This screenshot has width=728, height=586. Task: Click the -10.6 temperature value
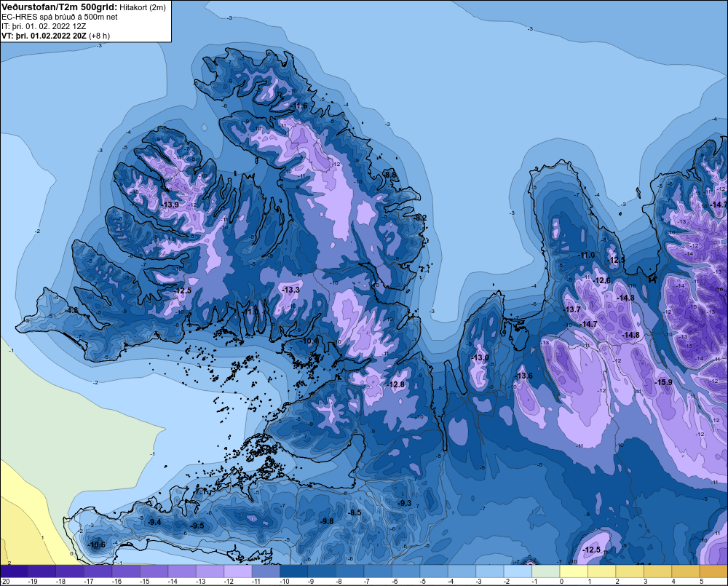96,545
